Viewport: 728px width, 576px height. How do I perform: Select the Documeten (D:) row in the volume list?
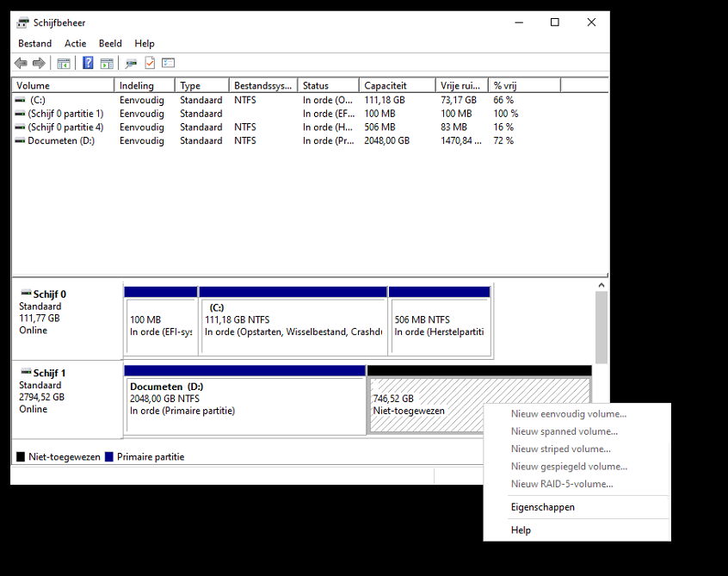[x=60, y=140]
